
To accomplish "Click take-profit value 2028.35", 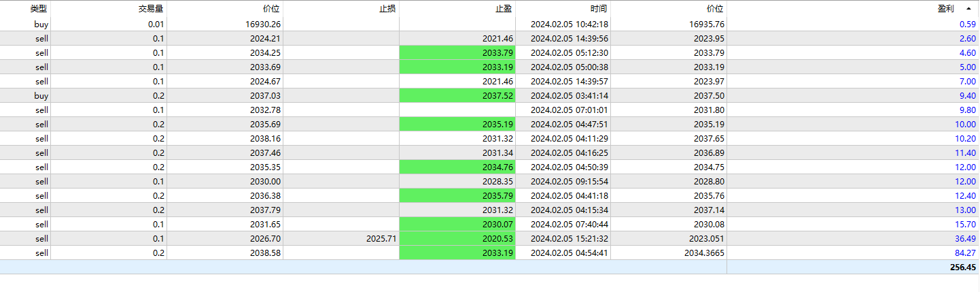I will click(497, 181).
